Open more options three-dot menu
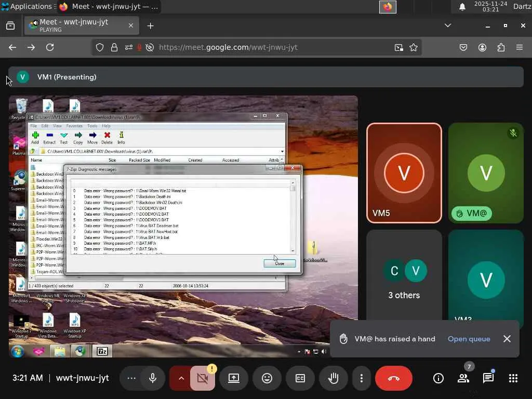Viewport: 532px width, 399px height. pos(362,378)
